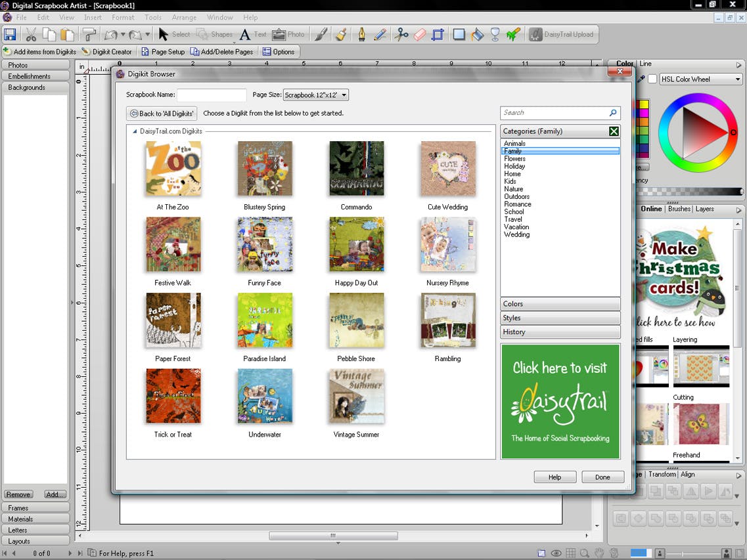Select the At The Zoo digikit thumbnail
Viewport: 747px width, 560px height.
[173, 169]
